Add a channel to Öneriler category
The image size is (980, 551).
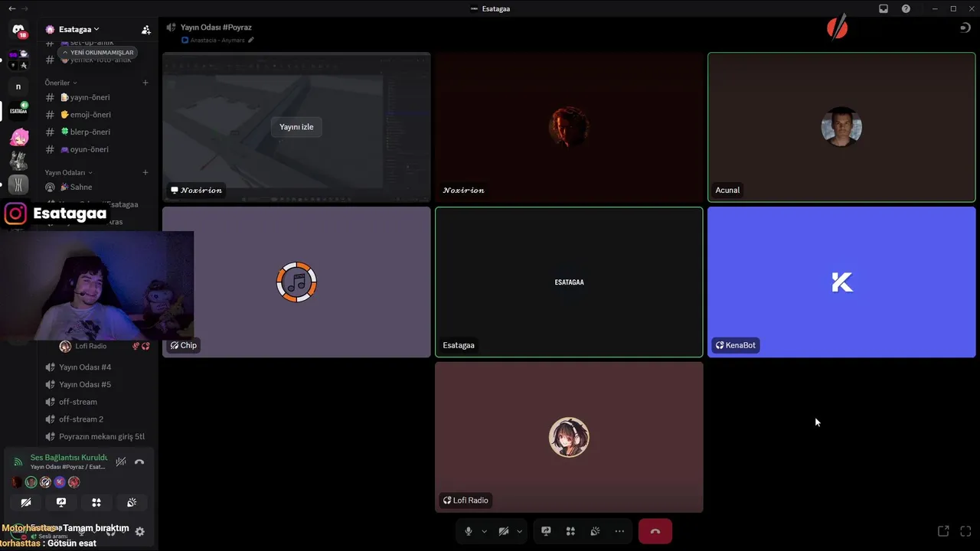(x=145, y=83)
